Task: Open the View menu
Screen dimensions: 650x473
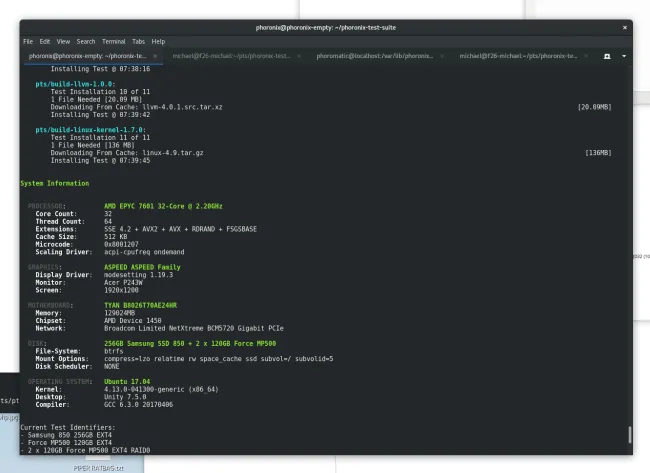Action: pos(62,41)
